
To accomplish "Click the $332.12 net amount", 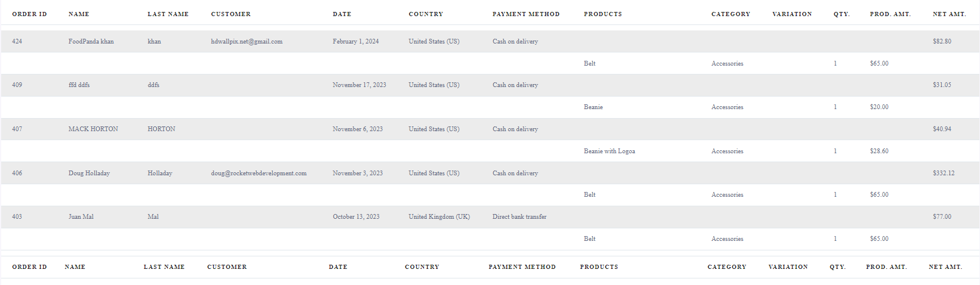I will pyautogui.click(x=944, y=173).
